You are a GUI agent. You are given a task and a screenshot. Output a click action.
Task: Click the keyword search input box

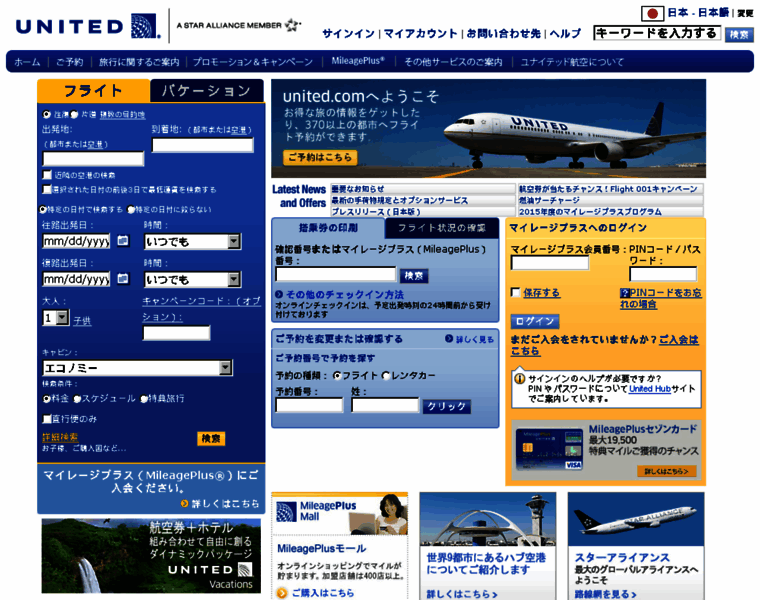(x=657, y=33)
